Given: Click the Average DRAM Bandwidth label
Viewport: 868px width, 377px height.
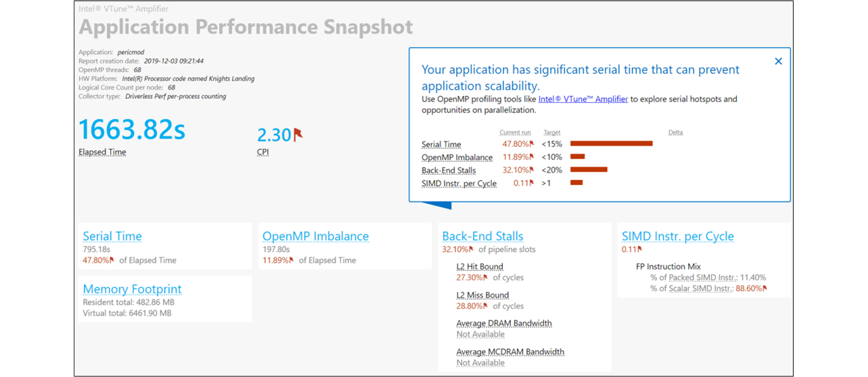Looking at the screenshot, I should click(x=504, y=323).
